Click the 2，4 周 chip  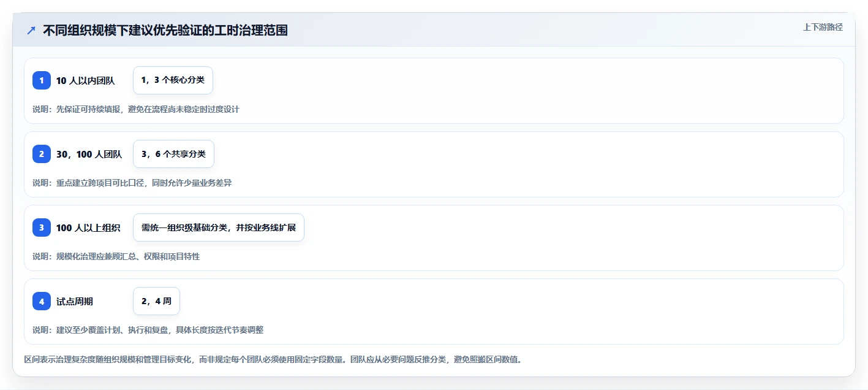156,301
